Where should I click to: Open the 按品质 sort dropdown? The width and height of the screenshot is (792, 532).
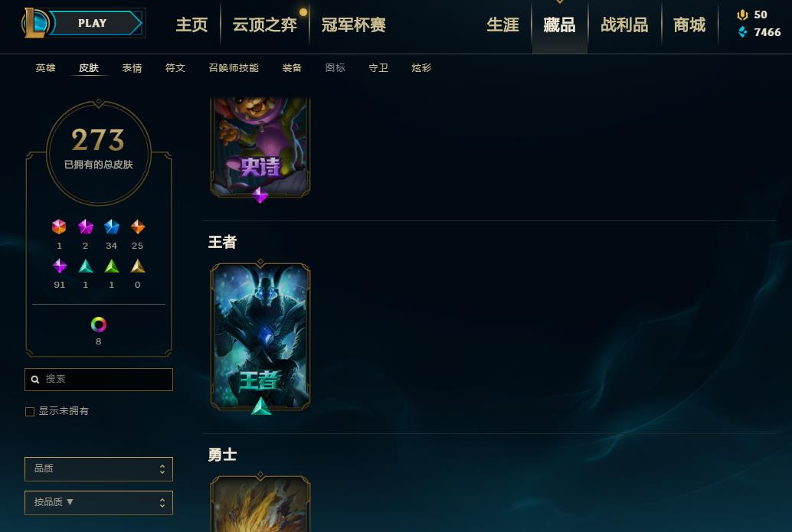point(99,503)
